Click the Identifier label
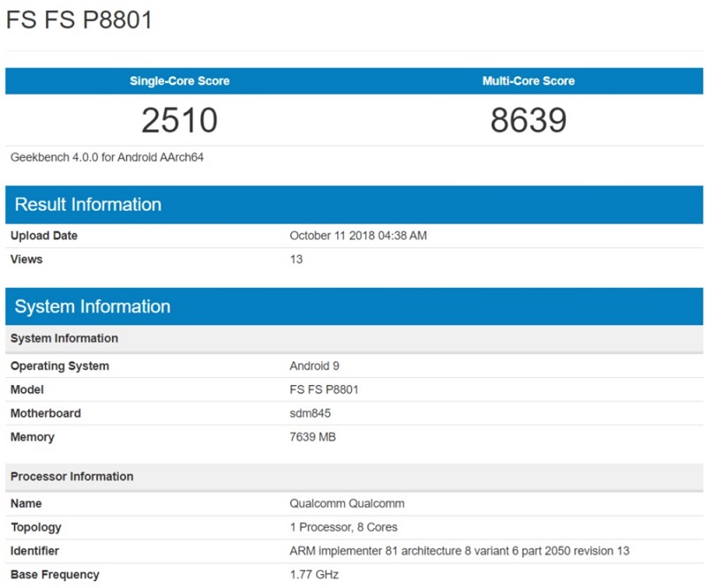 [x=34, y=551]
